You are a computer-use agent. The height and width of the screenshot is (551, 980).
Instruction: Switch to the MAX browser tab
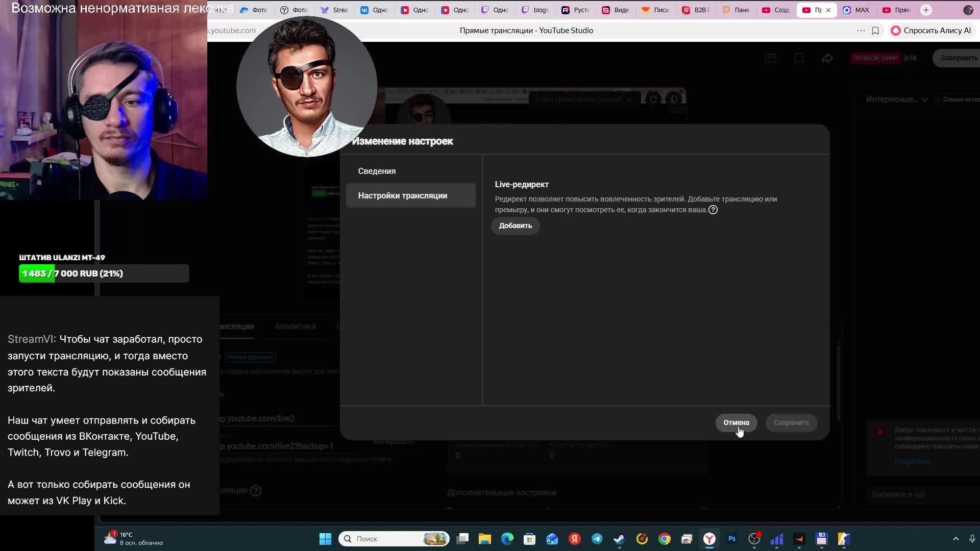856,10
